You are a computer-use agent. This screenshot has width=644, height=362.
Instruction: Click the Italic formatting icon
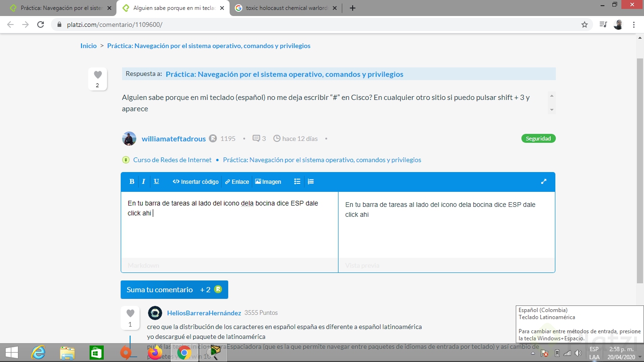pyautogui.click(x=143, y=181)
